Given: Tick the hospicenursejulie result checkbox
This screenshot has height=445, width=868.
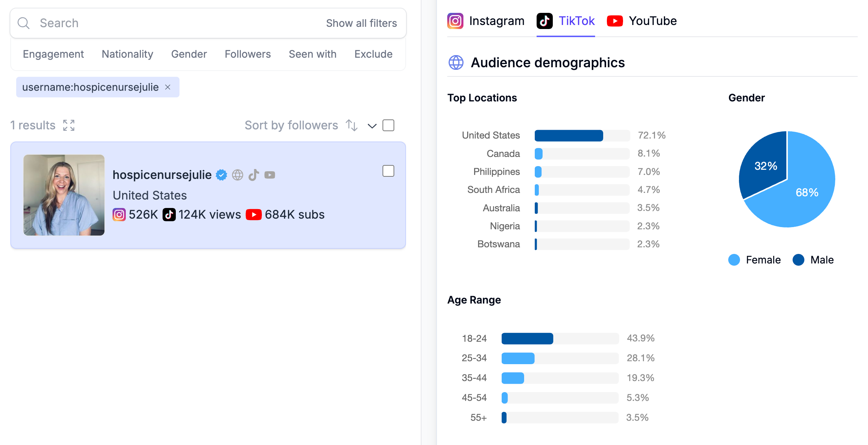Looking at the screenshot, I should pyautogui.click(x=388, y=171).
